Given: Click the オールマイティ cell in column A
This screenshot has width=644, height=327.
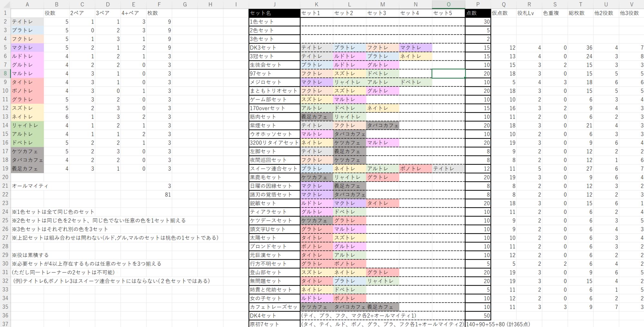Looking at the screenshot, I should pyautogui.click(x=27, y=186).
